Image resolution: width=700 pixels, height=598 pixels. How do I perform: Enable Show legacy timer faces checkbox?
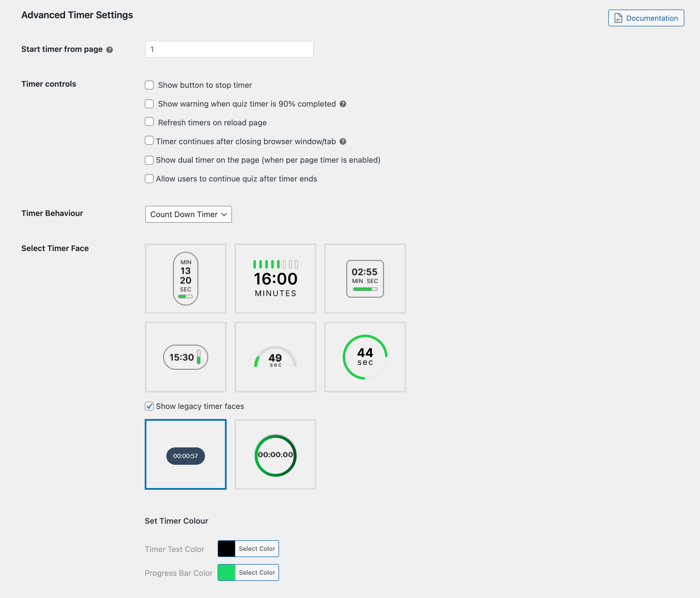(x=149, y=406)
